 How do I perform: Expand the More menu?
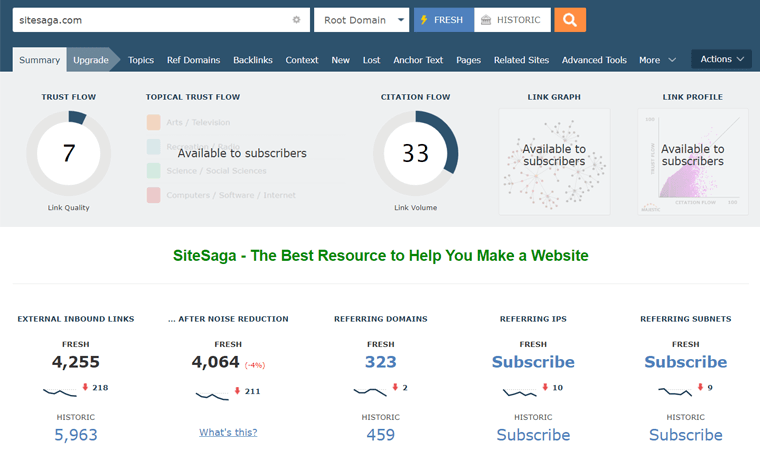(657, 60)
